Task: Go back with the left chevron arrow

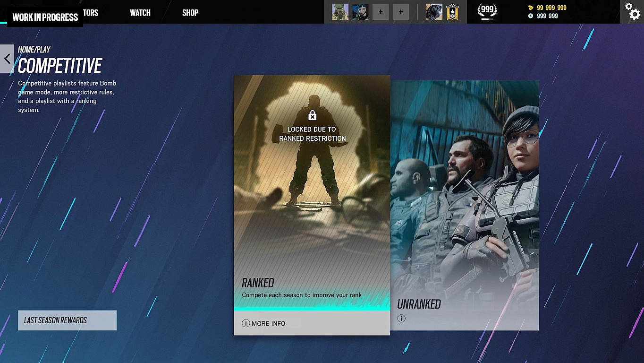Action: click(7, 59)
